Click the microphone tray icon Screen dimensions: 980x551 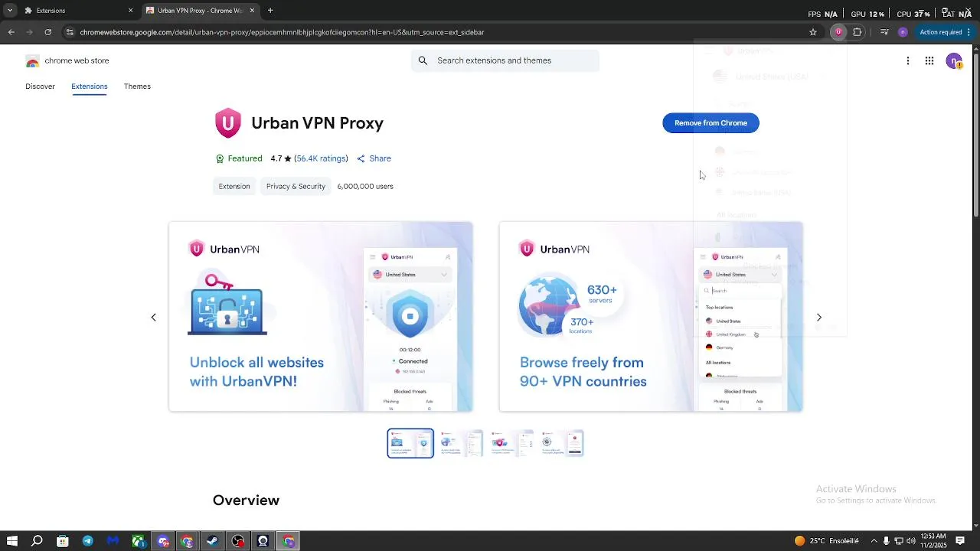tap(887, 541)
